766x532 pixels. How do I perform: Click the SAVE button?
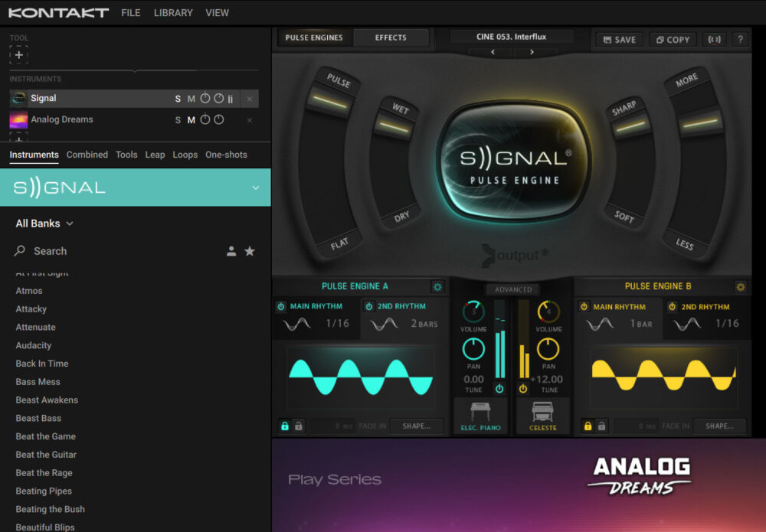620,40
